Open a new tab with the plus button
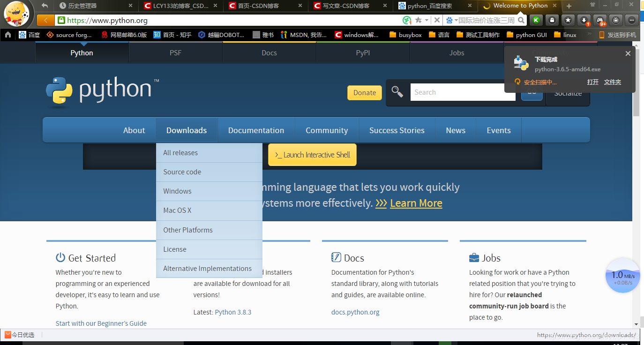The image size is (644, 345). (569, 6)
